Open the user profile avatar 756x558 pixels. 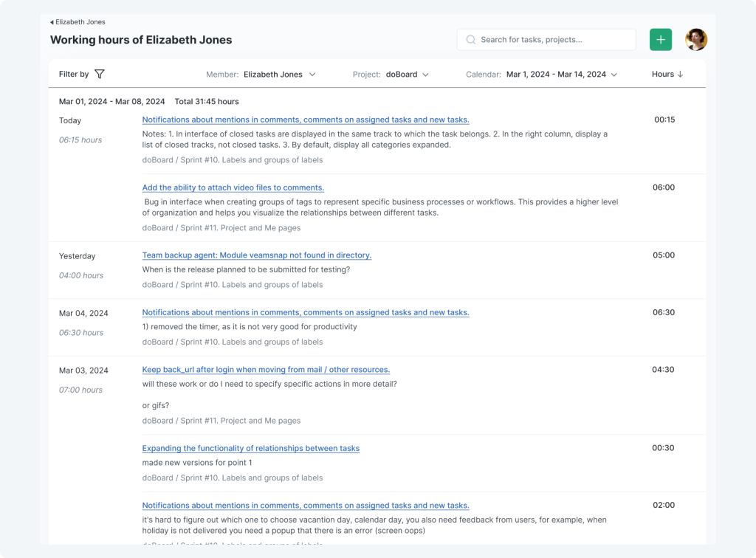(x=695, y=40)
